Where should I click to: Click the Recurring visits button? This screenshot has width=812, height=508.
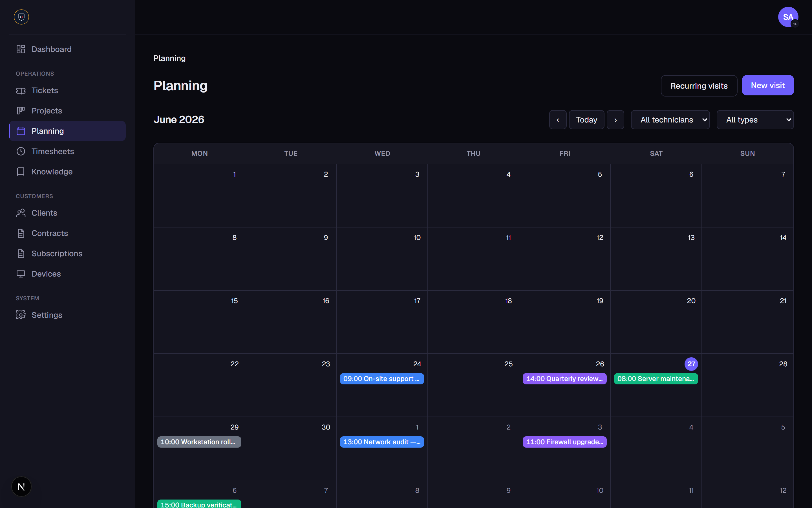pyautogui.click(x=699, y=86)
